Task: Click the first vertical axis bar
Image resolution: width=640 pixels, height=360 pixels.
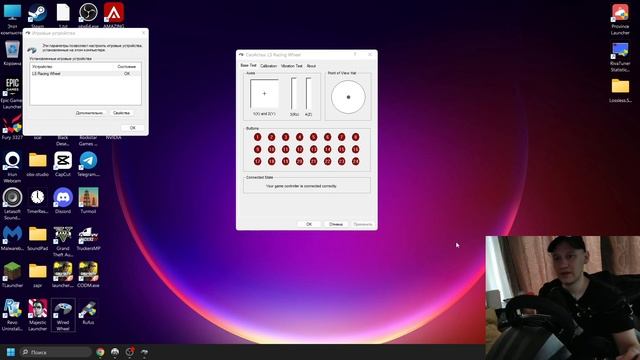Action: pos(294,94)
